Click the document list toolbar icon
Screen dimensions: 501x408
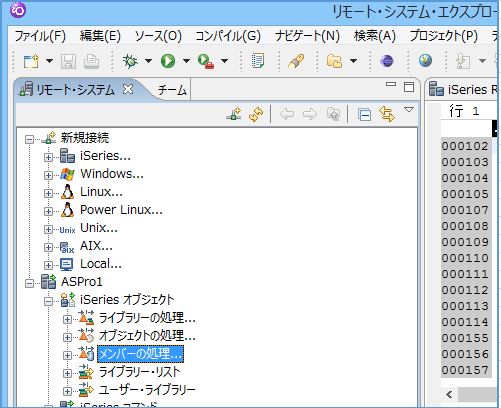(x=258, y=61)
